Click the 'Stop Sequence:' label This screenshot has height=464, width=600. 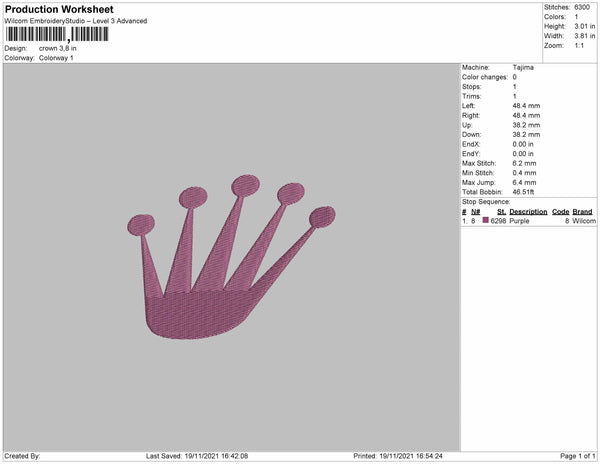pos(486,202)
